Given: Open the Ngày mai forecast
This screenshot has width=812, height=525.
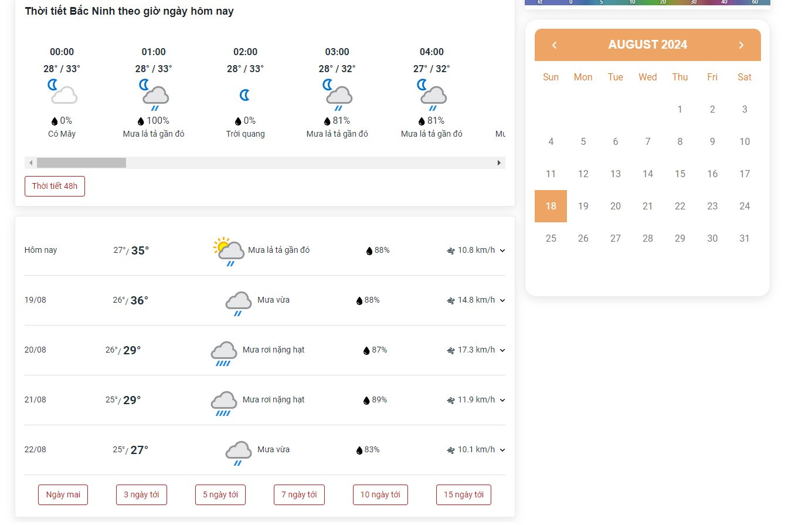Looking at the screenshot, I should (63, 494).
